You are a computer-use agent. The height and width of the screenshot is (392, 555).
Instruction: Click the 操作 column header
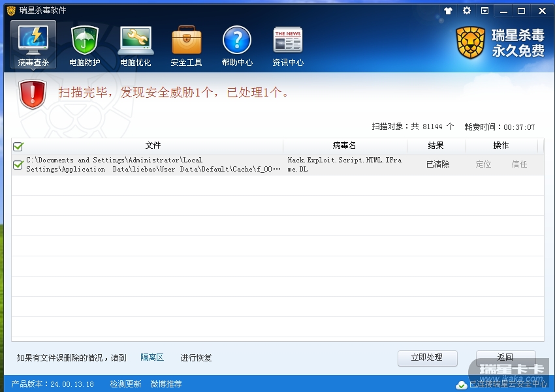pos(501,145)
